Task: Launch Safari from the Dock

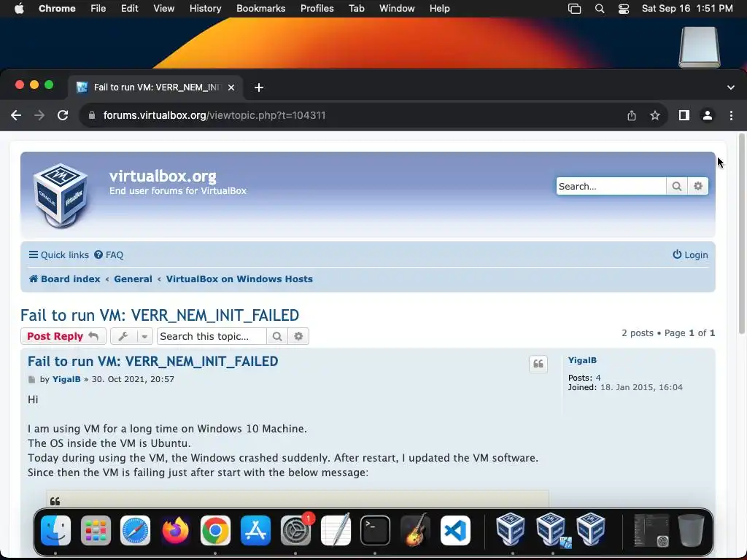Action: pos(135,531)
